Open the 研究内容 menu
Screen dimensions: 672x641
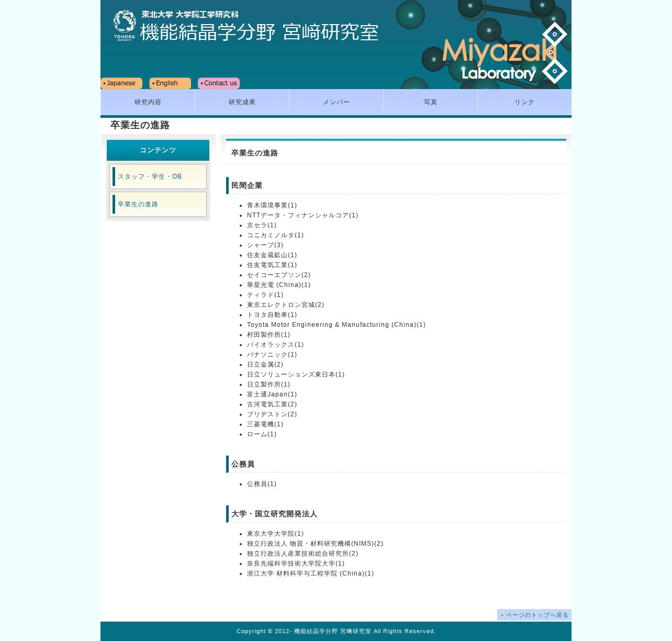(x=148, y=102)
